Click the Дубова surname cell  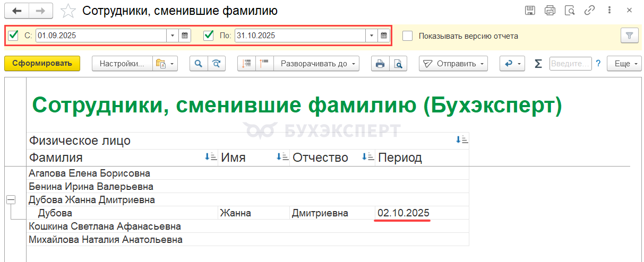tap(123, 213)
